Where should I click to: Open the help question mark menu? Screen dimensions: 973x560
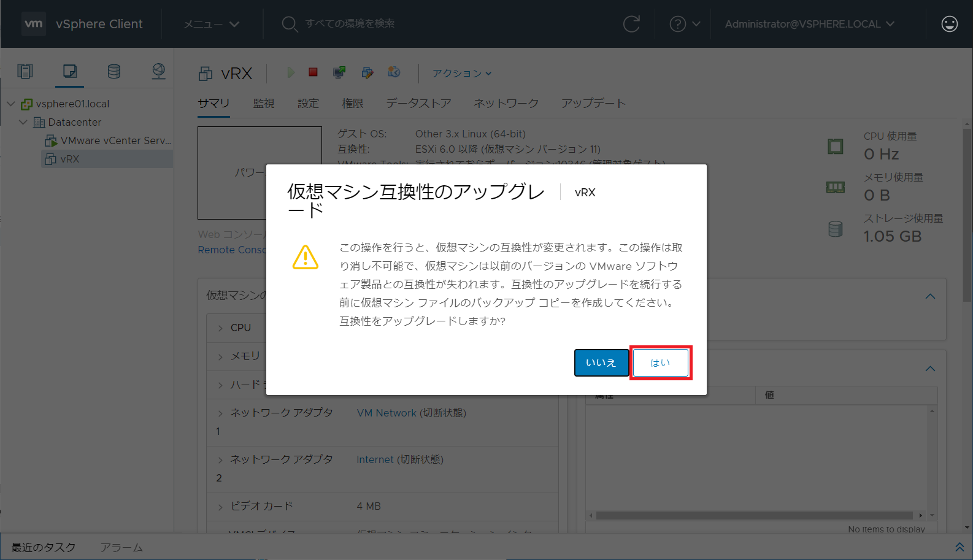684,24
